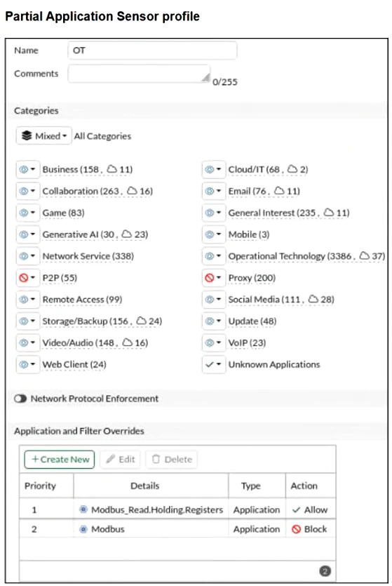The height and width of the screenshot is (586, 392).
Task: Click the Network Service (338) category link
Action: (88, 256)
